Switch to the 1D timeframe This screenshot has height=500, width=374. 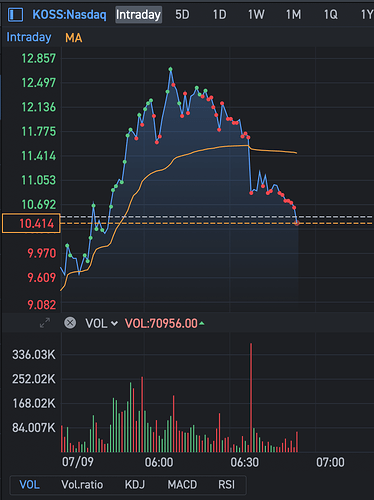tap(219, 15)
